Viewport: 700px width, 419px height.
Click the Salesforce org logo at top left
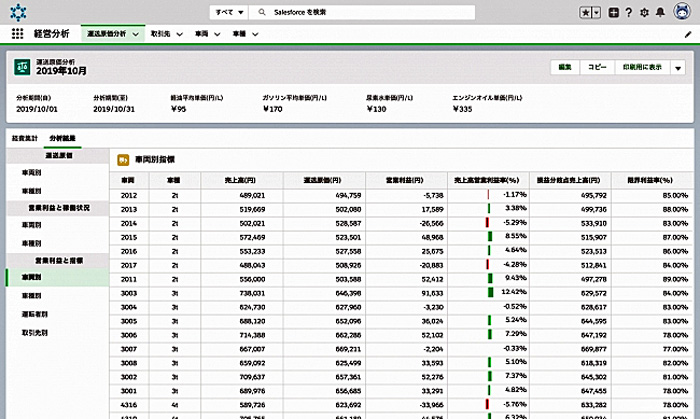[18, 12]
